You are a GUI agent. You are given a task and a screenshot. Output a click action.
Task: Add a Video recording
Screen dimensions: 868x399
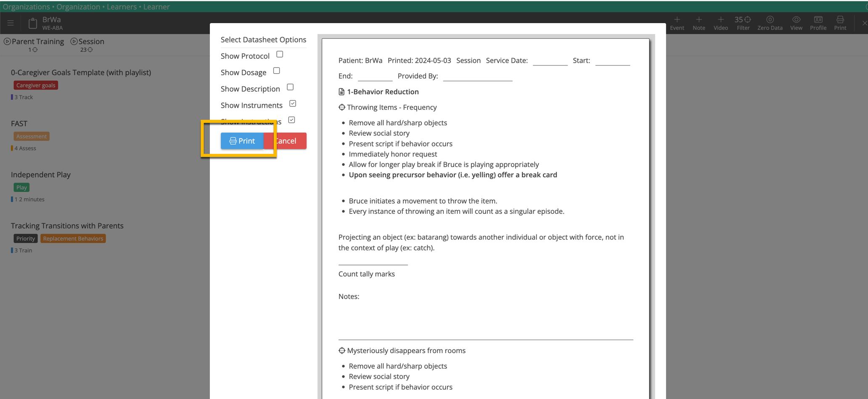[x=721, y=23]
